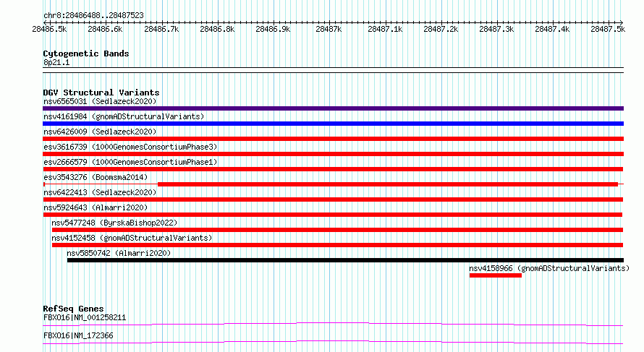The height and width of the screenshot is (352, 644).
Task: Open the Cytogenetic Bands track heading
Action: (x=86, y=53)
